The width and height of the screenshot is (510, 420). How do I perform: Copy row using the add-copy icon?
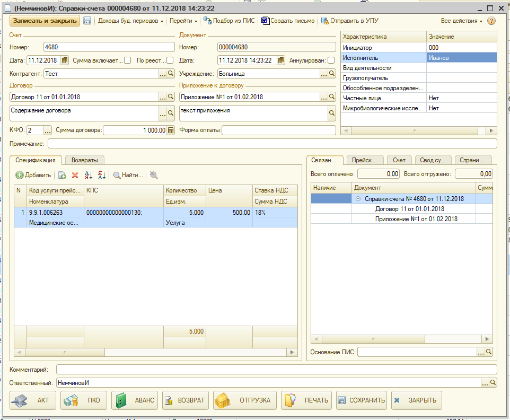pyautogui.click(x=62, y=175)
